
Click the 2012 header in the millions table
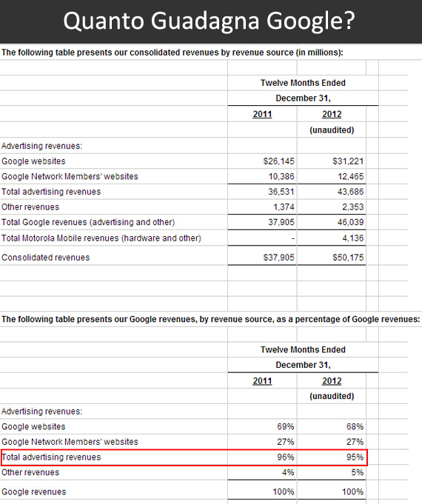[332, 114]
